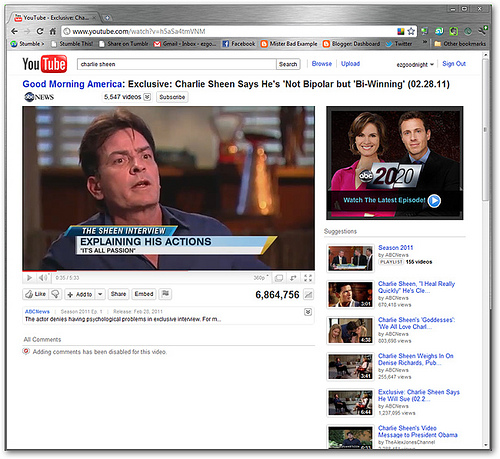Screen dimensions: 500x459
Task: Click the video progress bar to seek
Action: pos(168,271)
